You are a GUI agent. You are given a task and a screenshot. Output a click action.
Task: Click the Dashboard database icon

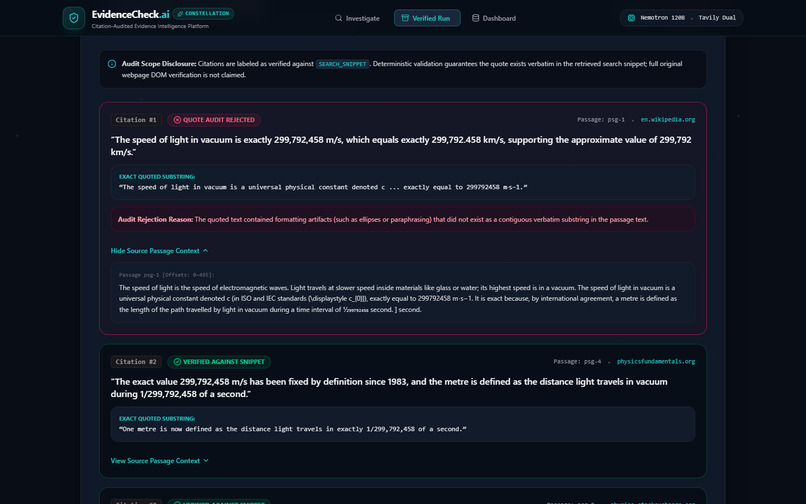(x=475, y=18)
